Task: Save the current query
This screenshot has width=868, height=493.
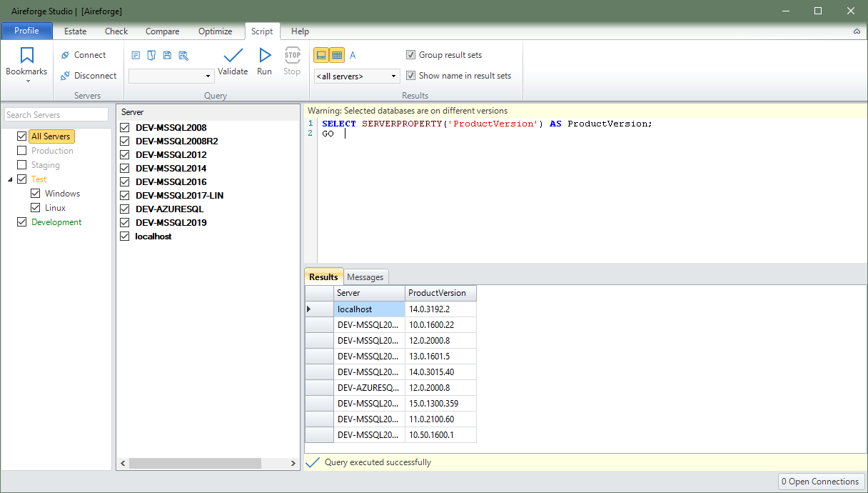Action: [x=167, y=55]
